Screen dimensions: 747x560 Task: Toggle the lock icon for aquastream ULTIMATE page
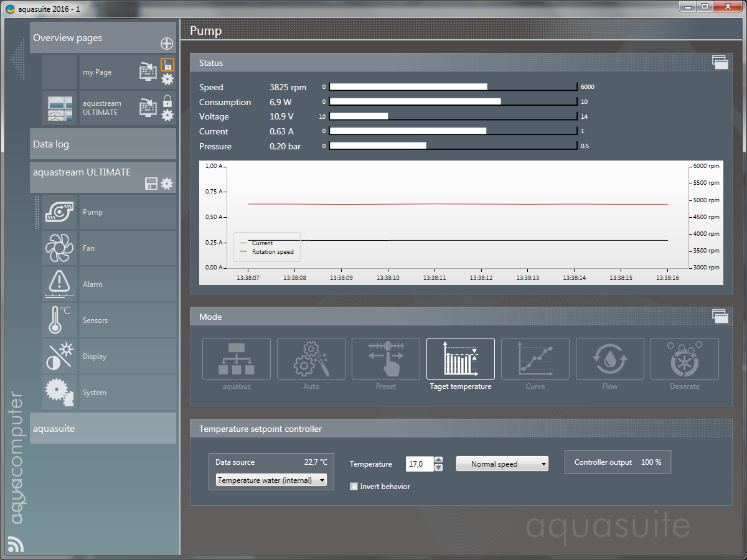pyautogui.click(x=167, y=101)
